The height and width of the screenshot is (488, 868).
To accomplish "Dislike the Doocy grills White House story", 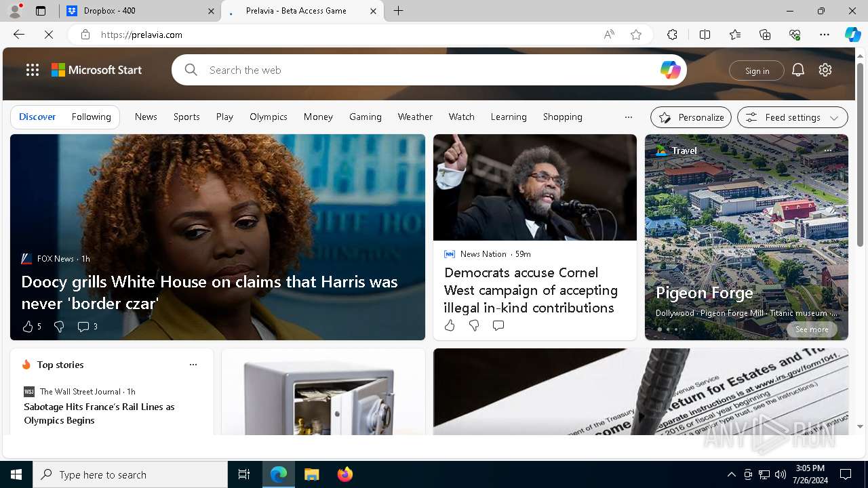I will [59, 327].
